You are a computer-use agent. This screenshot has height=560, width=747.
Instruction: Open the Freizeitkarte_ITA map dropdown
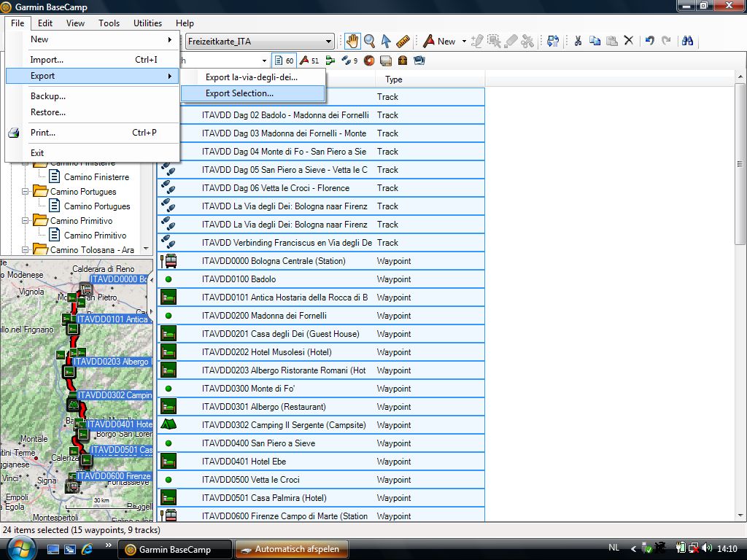(x=329, y=42)
